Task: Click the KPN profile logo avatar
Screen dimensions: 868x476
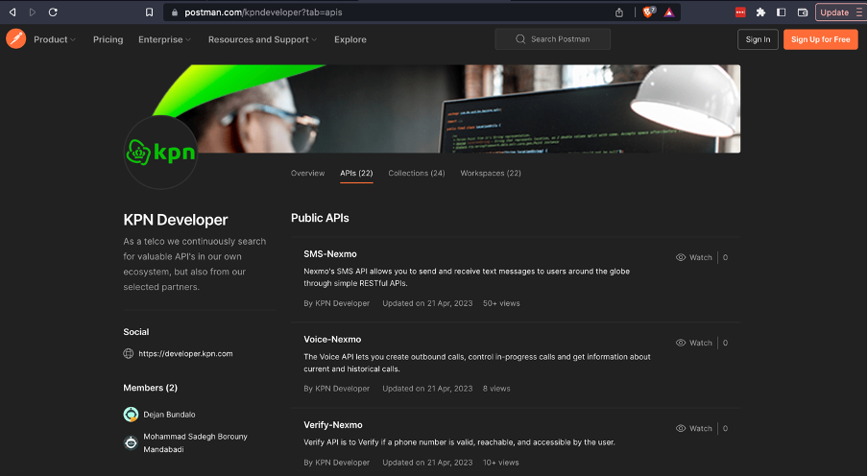Action: pos(160,153)
